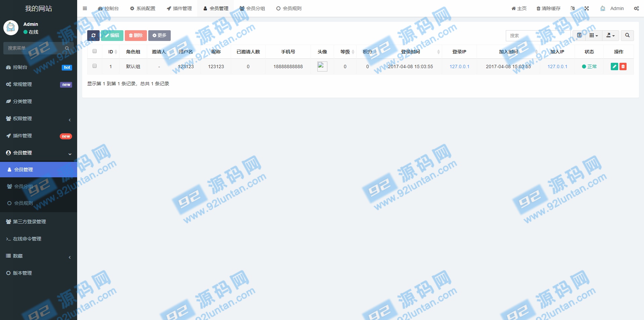Click the red delete row icon

point(623,66)
